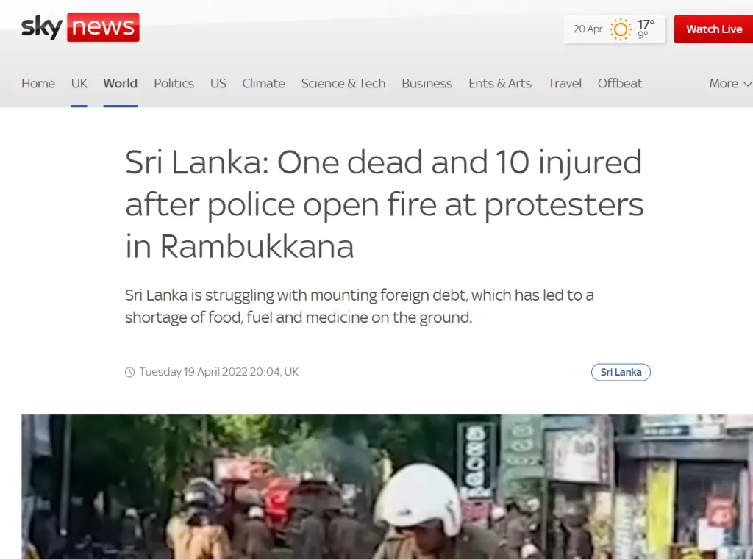
Task: Open the 20 Apr weather widget
Action: click(x=615, y=29)
